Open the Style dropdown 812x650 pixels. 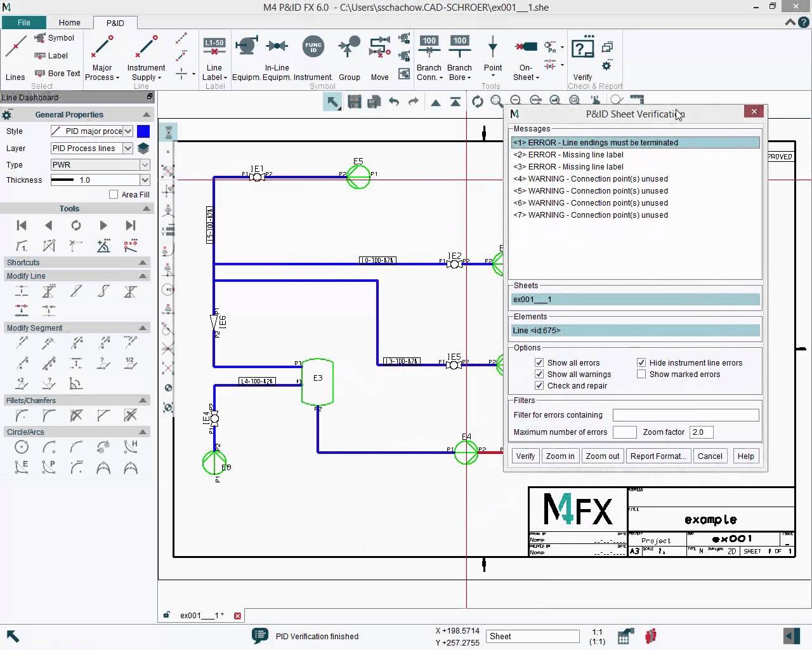coord(128,131)
